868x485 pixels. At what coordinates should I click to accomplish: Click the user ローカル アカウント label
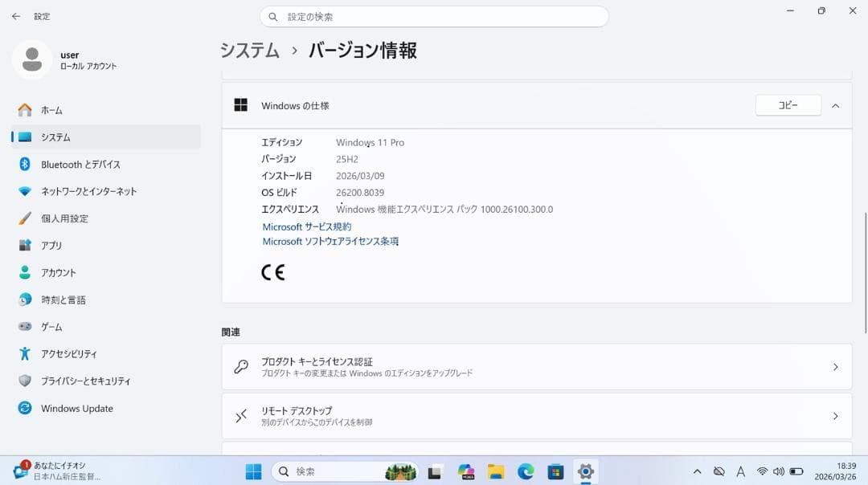pos(88,66)
